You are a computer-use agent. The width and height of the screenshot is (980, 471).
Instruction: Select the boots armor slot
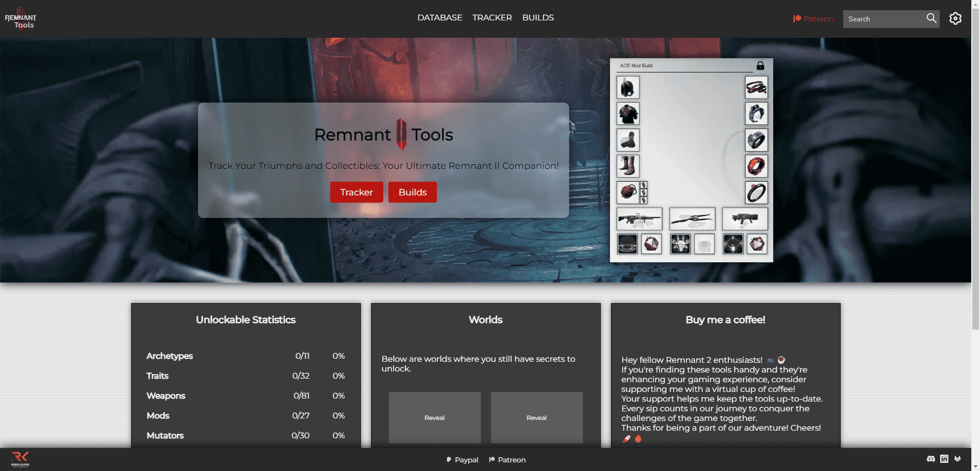(628, 166)
